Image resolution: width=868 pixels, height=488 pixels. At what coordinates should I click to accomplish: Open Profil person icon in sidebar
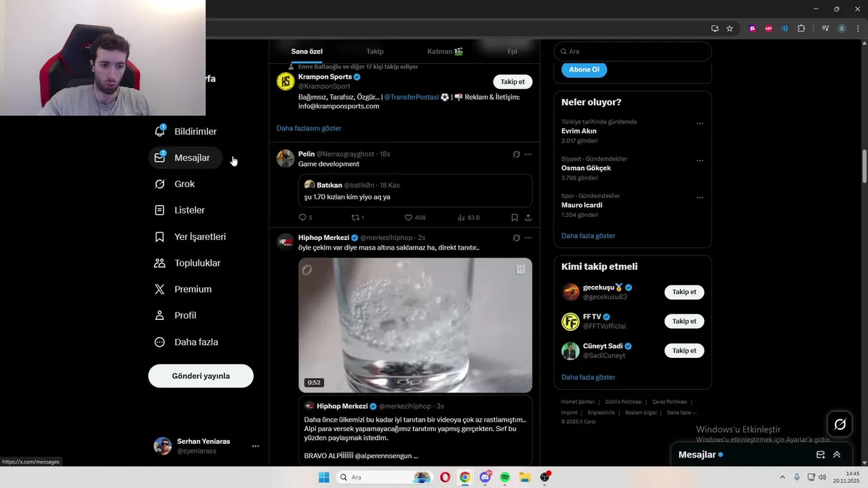[160, 315]
